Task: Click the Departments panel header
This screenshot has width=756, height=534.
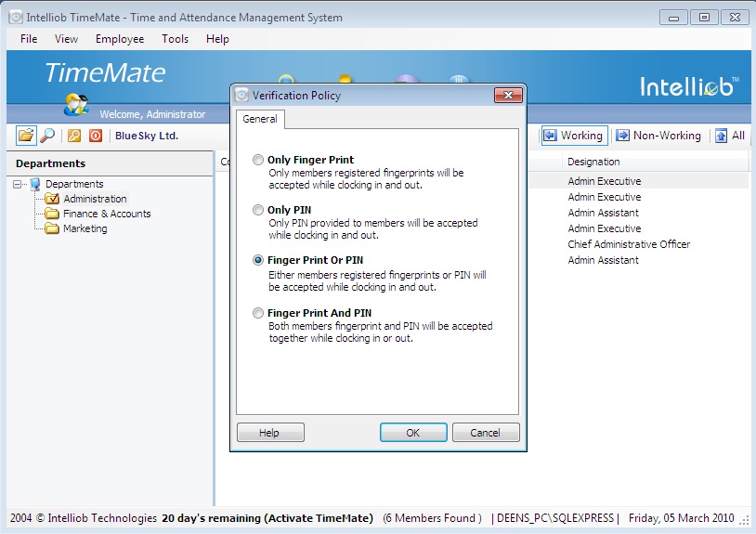Action: pos(110,163)
